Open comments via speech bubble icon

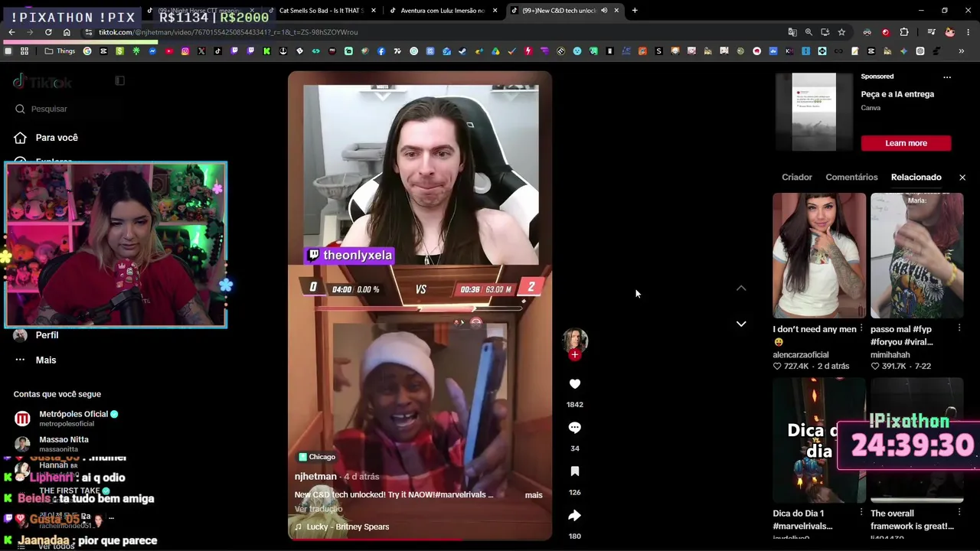click(x=575, y=427)
